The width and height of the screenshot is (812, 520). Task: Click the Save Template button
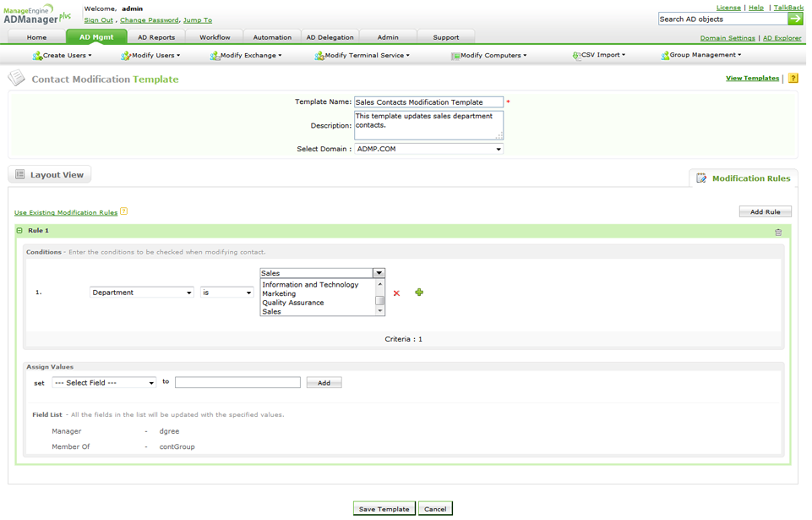coord(384,509)
